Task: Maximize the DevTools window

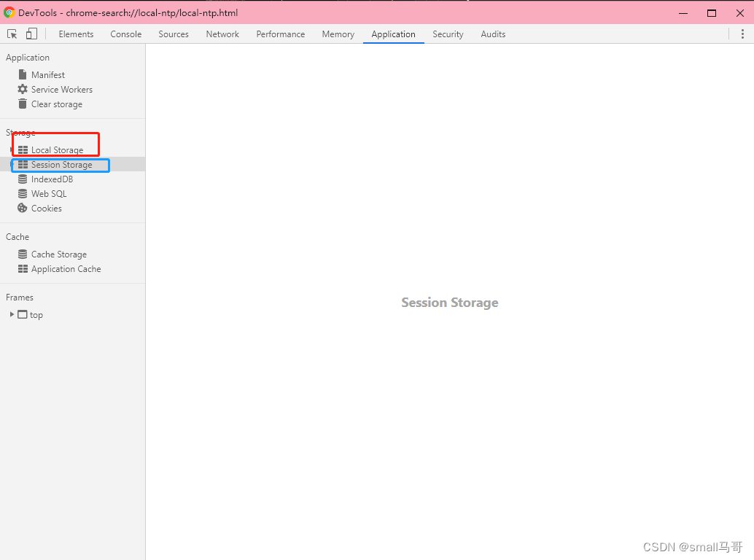Action: coord(712,13)
